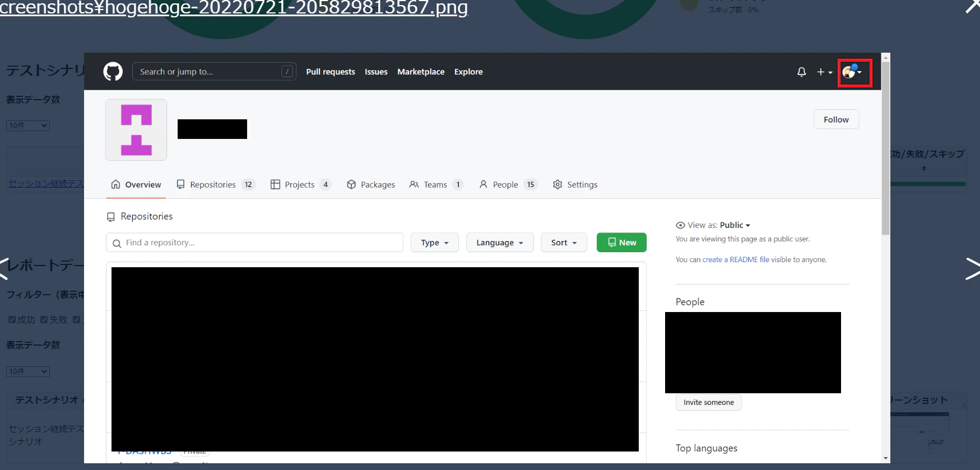Toggle the 成功 filter checkbox
The height and width of the screenshot is (470, 980).
12,319
